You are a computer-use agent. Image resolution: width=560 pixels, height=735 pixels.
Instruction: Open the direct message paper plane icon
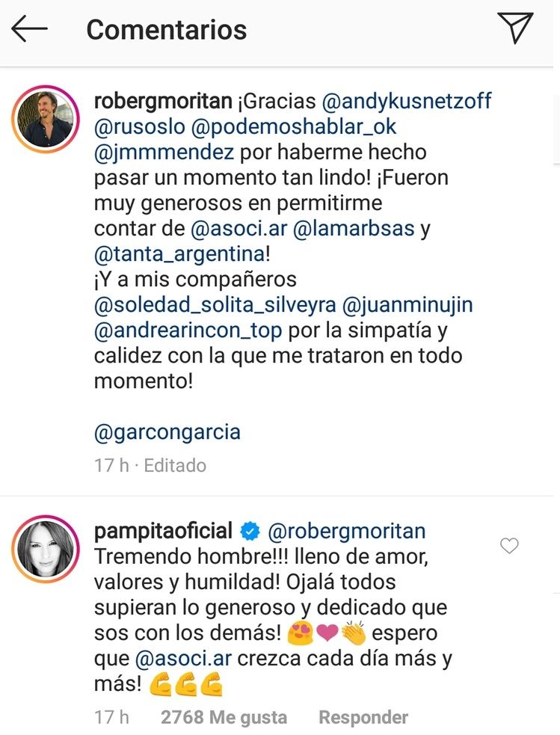515,28
